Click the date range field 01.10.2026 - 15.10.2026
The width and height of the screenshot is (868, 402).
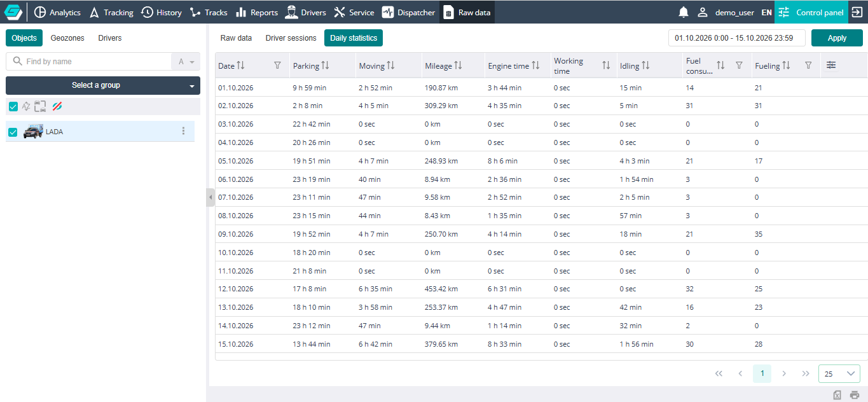tap(737, 38)
